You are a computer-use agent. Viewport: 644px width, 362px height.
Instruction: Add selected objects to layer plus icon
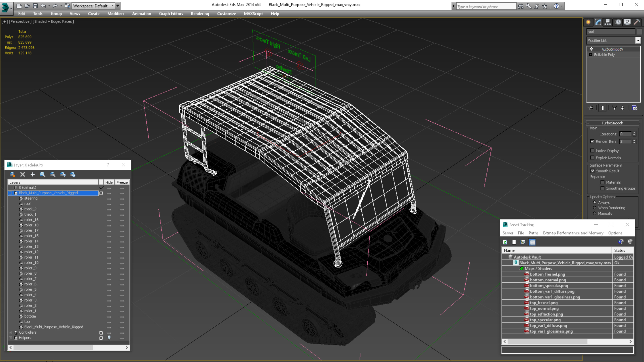32,174
